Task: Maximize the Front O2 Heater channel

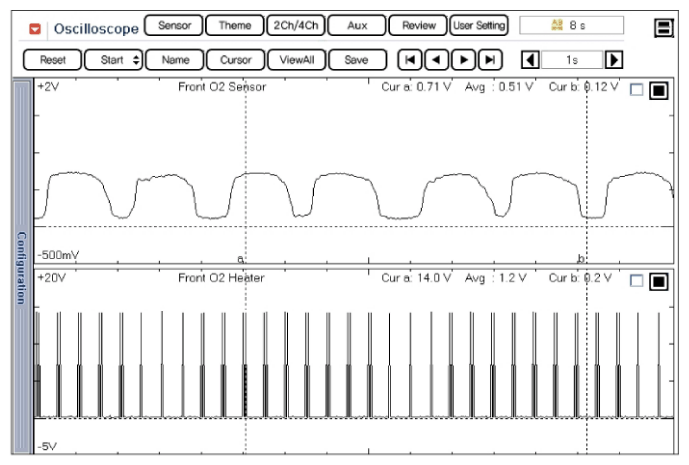Action: [x=659, y=281]
